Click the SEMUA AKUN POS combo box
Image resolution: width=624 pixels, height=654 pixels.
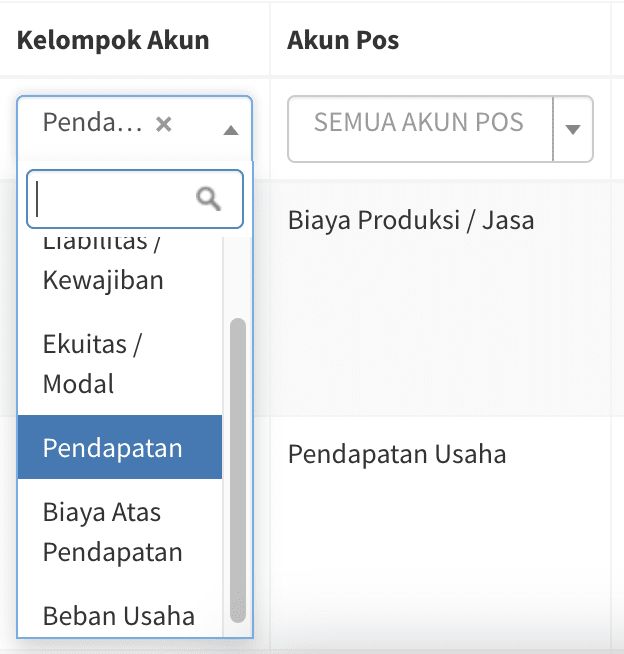pos(419,123)
